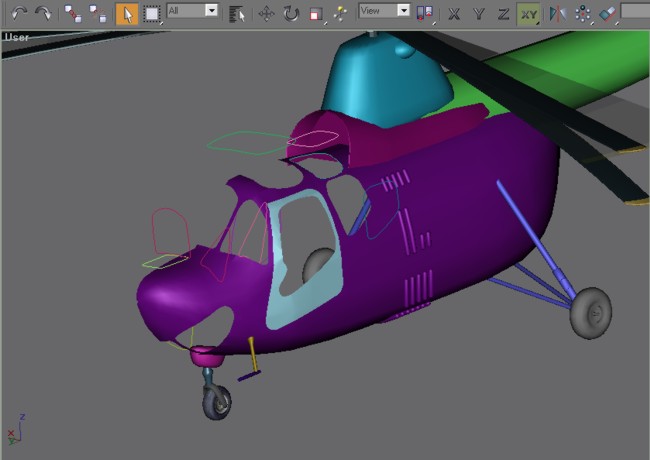This screenshot has height=460, width=650.
Task: Restrict transform to Z axis
Action: (503, 13)
